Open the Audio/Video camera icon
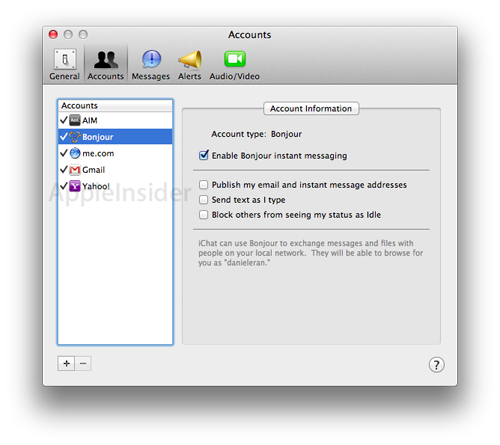Screen dimensions: 500x445 235,59
